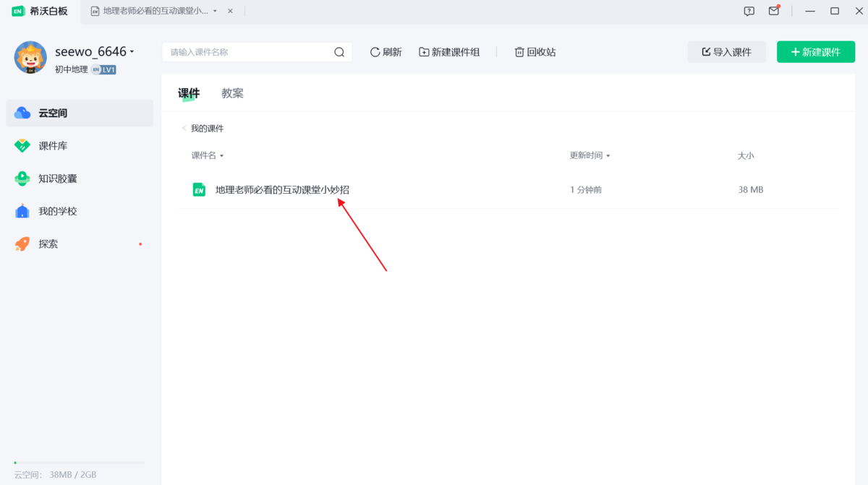Switch to the 教案 tab
Viewport: 868px width, 485px height.
pos(232,93)
